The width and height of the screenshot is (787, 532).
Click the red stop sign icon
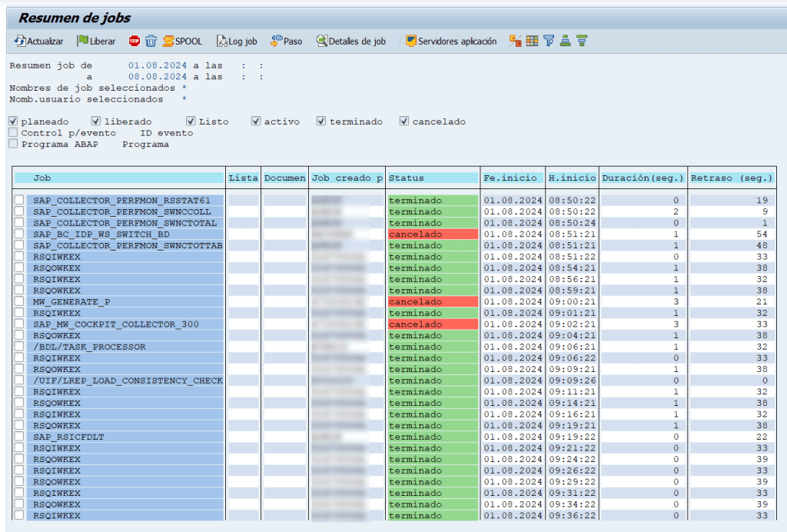134,42
